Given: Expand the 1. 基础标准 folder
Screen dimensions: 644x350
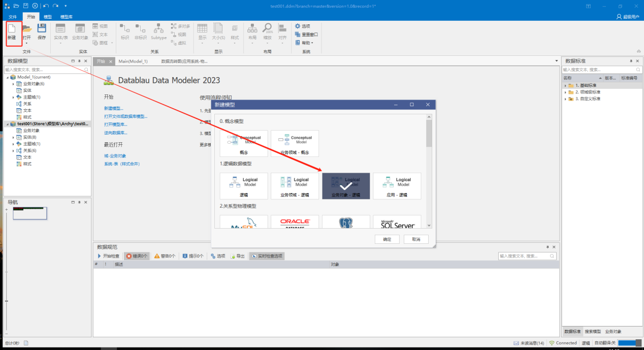Looking at the screenshot, I should click(x=565, y=85).
